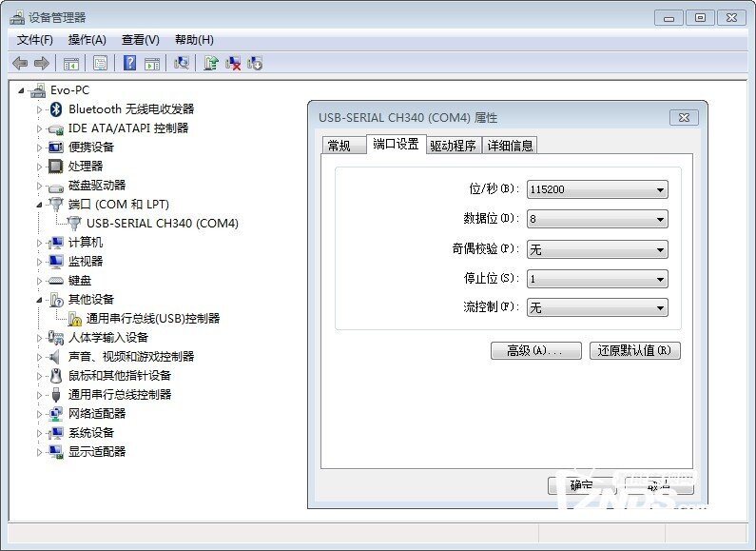Open the 流控制 flow control dropdown
Image resolution: width=756 pixels, height=551 pixels.
click(x=597, y=307)
